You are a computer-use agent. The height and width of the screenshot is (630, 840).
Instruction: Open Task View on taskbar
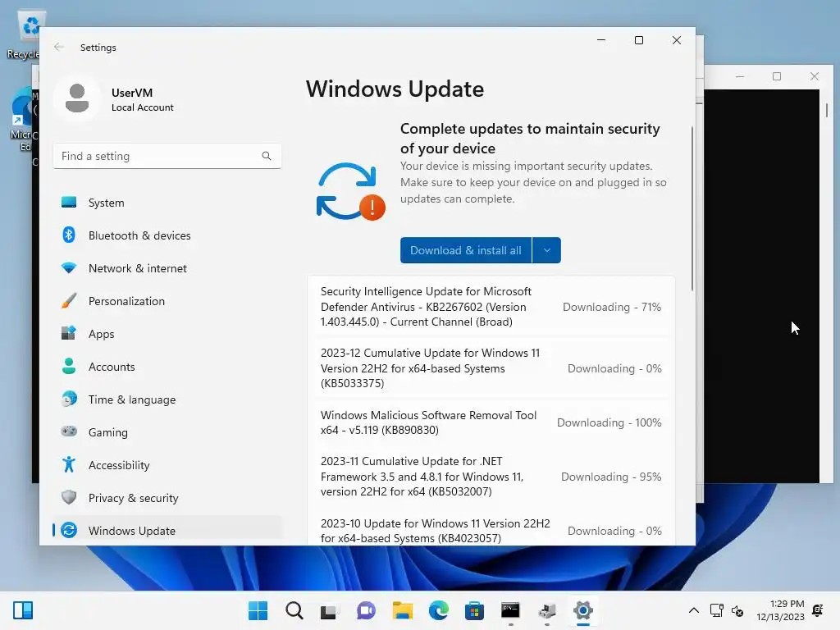pos(330,610)
